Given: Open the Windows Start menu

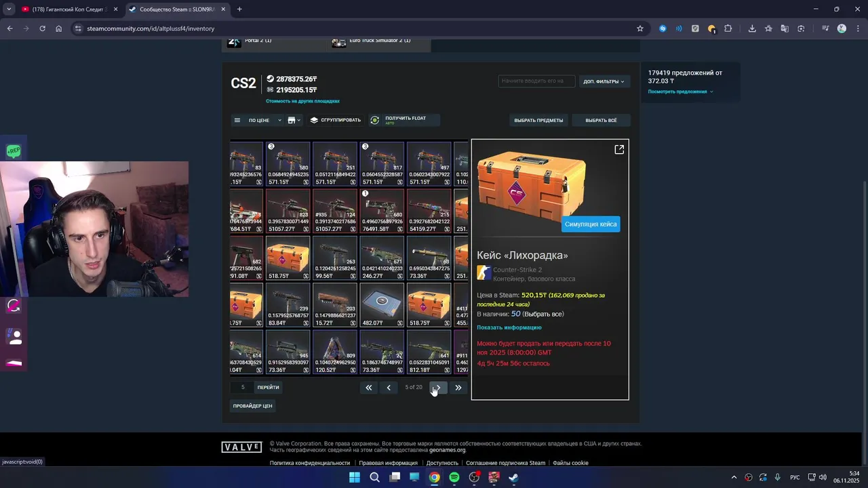Looking at the screenshot, I should 355,477.
